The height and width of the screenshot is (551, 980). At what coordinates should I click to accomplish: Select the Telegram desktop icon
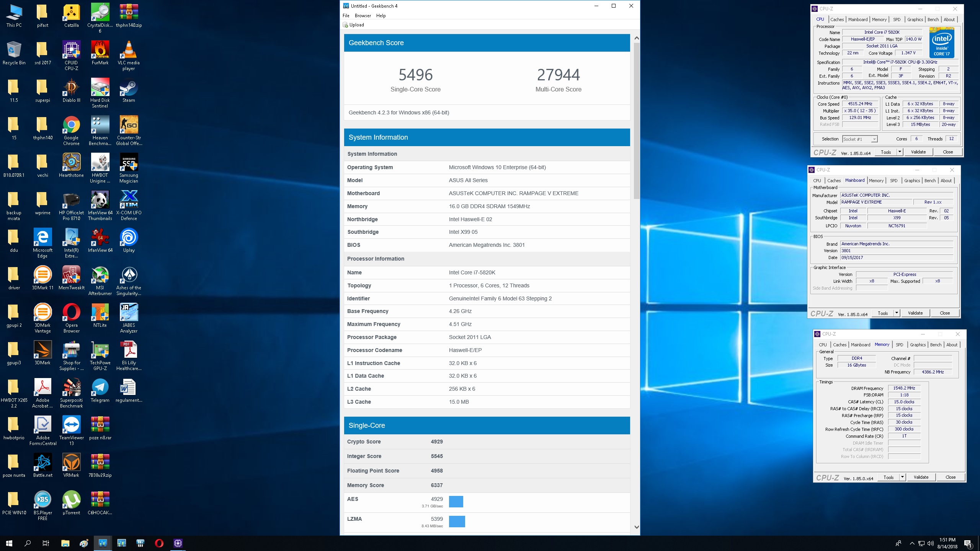100,391
